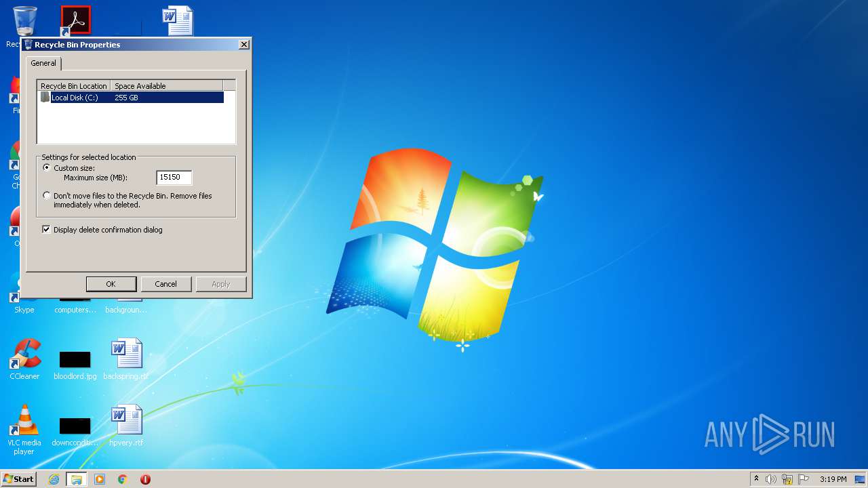The height and width of the screenshot is (488, 868).
Task: Click the Start button
Action: 18,479
